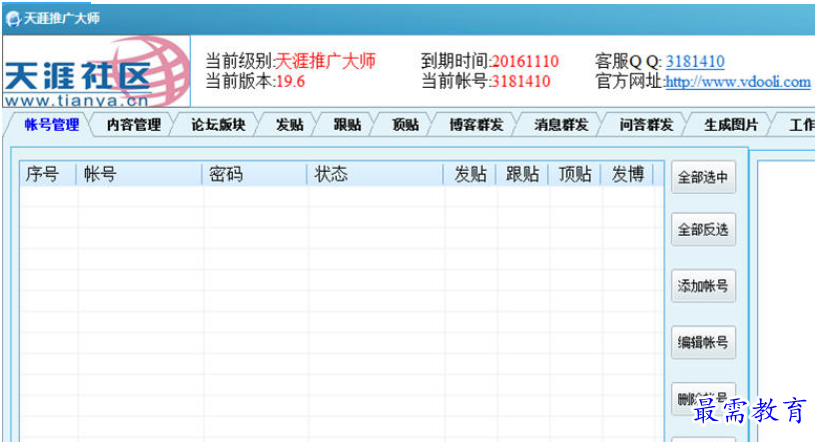Click the 状态 column header
815x442 pixels.
pyautogui.click(x=375, y=174)
